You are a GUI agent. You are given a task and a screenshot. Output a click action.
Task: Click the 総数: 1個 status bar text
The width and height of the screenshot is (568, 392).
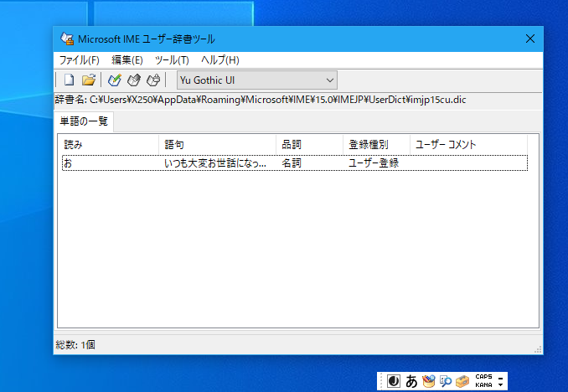tap(75, 345)
